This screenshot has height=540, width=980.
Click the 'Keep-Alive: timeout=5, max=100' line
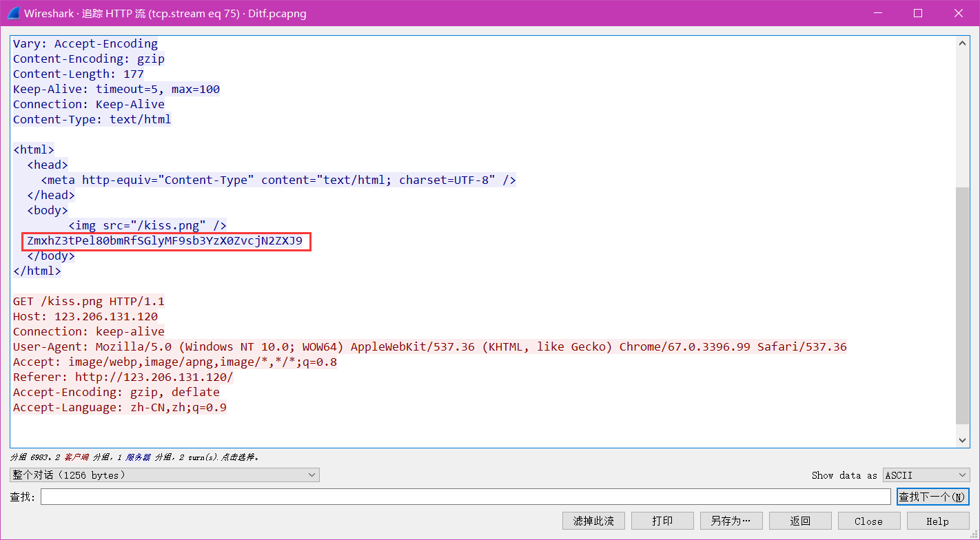pyautogui.click(x=116, y=89)
